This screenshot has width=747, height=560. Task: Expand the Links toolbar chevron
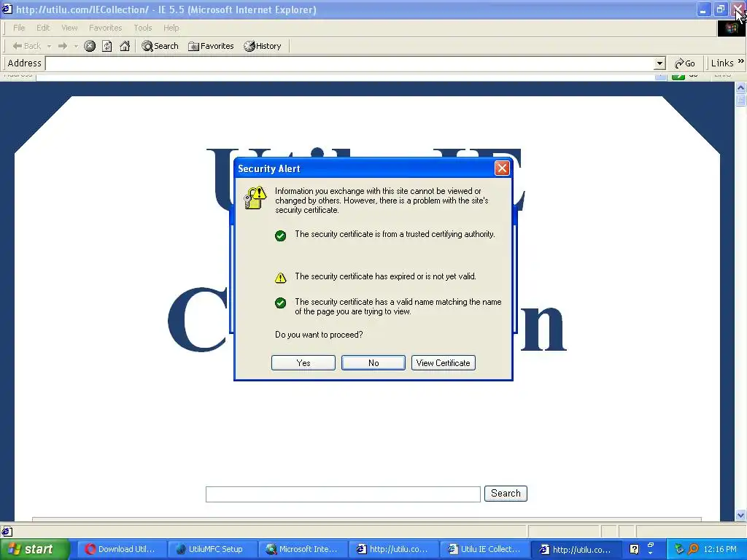pos(741,61)
